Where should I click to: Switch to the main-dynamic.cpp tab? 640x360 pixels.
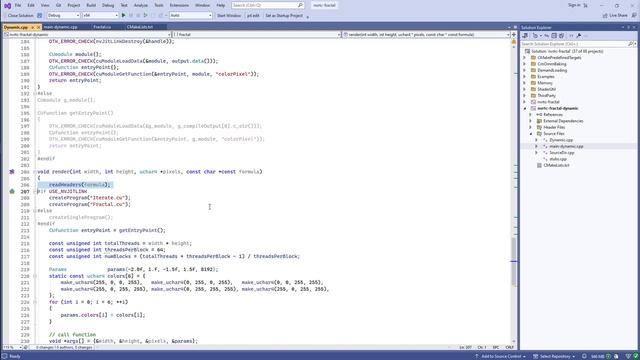click(60, 27)
